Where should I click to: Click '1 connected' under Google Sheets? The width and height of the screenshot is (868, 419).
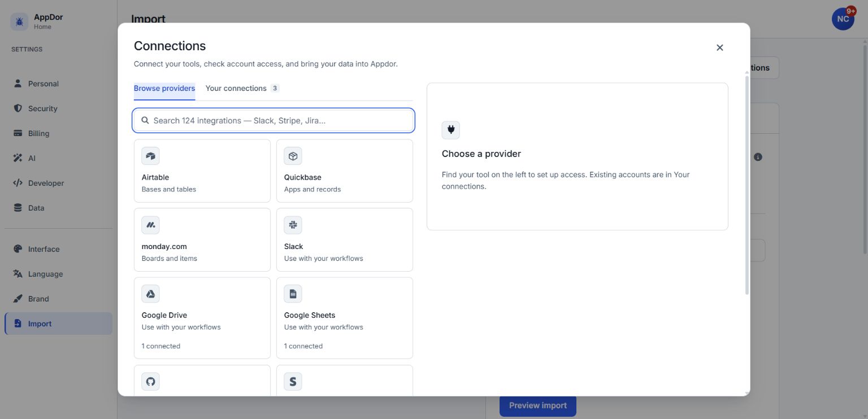tap(303, 346)
